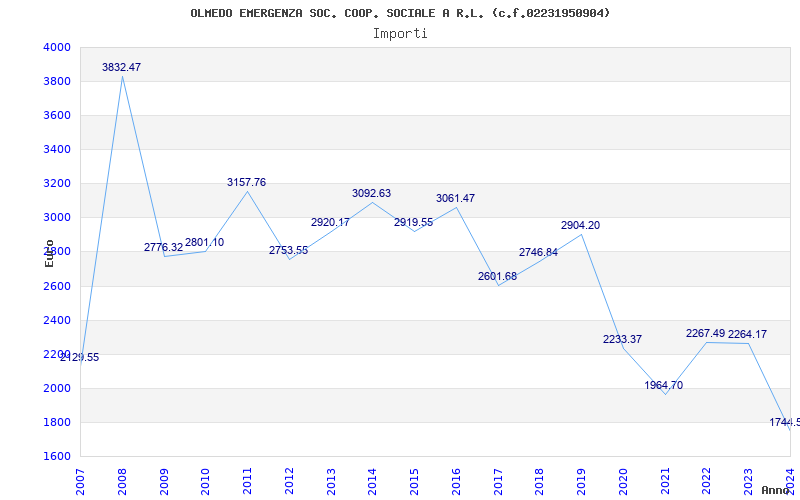This screenshot has width=800, height=500.
Task: Click the data label 2264.17
Action: [x=747, y=335]
